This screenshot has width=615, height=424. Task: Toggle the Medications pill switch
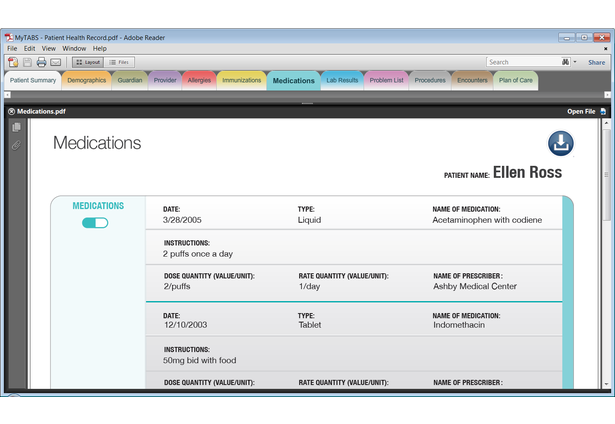(95, 223)
